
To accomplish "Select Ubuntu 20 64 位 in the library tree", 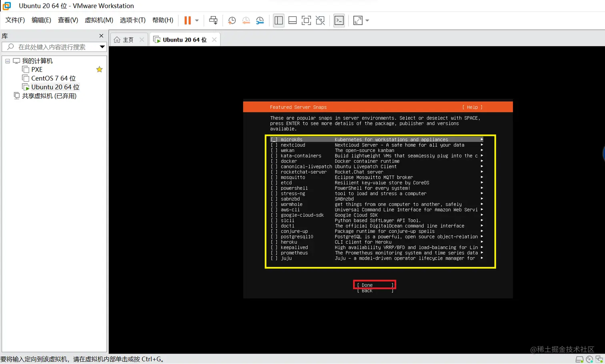I will click(x=55, y=87).
